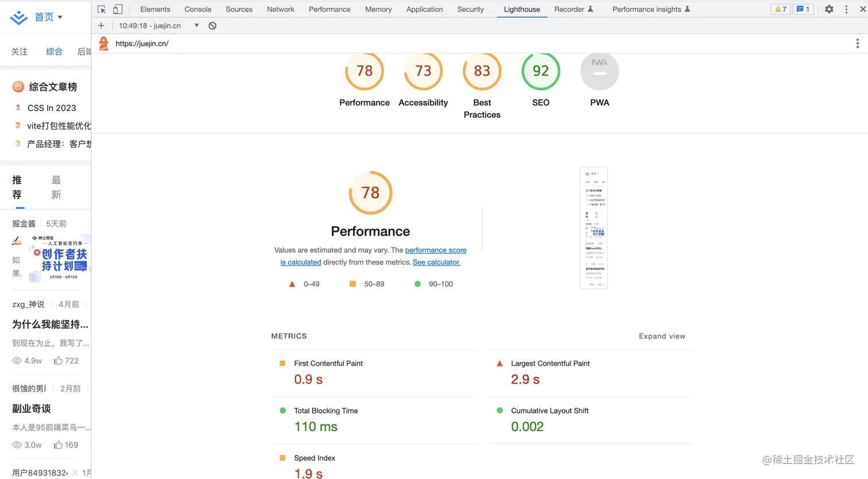Select the 最新 feed tab
Viewport: 868px width, 479px height.
[x=56, y=187]
